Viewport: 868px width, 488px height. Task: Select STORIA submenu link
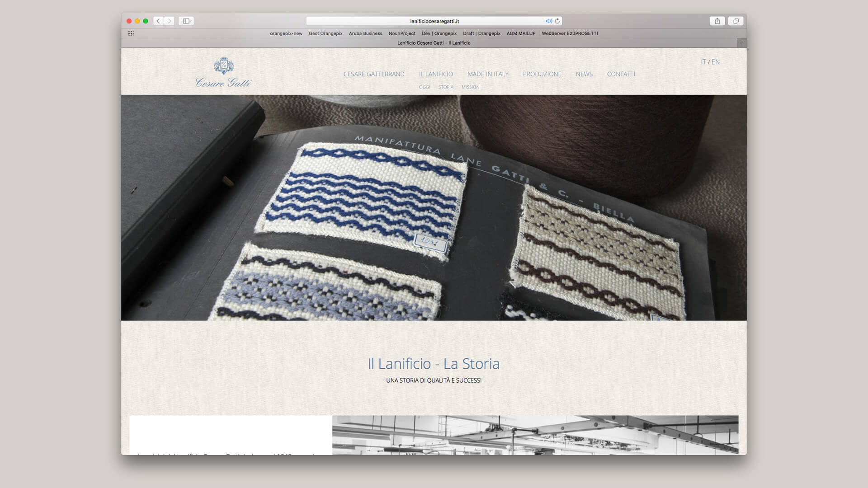point(446,87)
